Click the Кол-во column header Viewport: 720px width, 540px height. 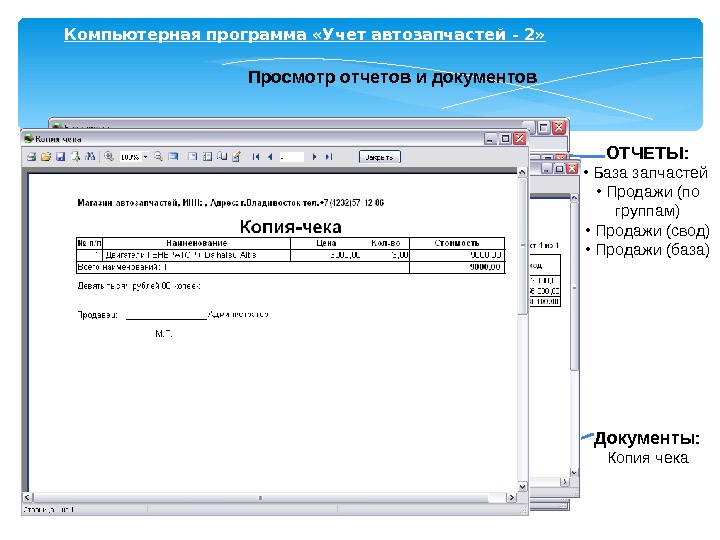(386, 243)
